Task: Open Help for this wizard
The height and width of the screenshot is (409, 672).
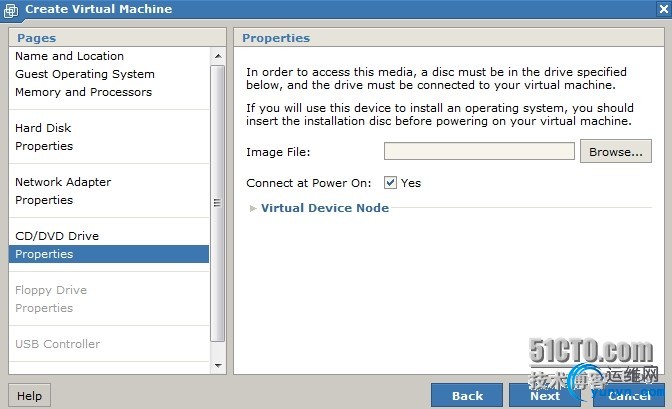Action: tap(30, 395)
